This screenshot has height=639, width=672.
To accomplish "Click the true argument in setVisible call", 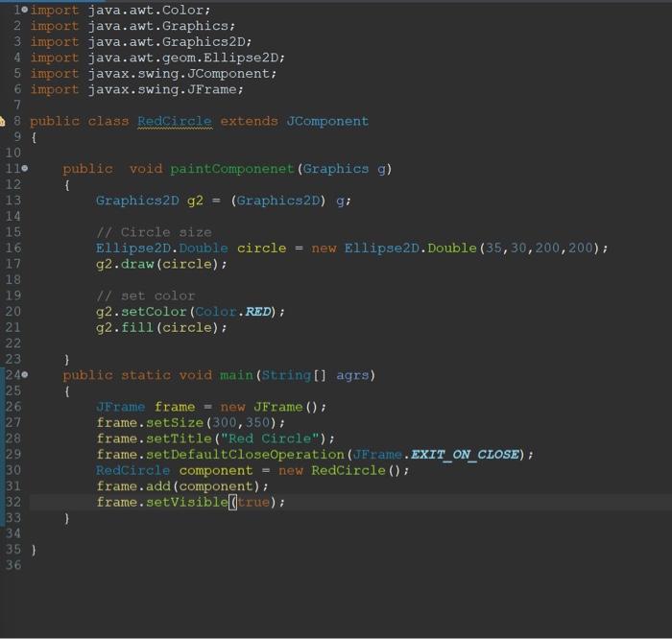I will click(x=253, y=502).
